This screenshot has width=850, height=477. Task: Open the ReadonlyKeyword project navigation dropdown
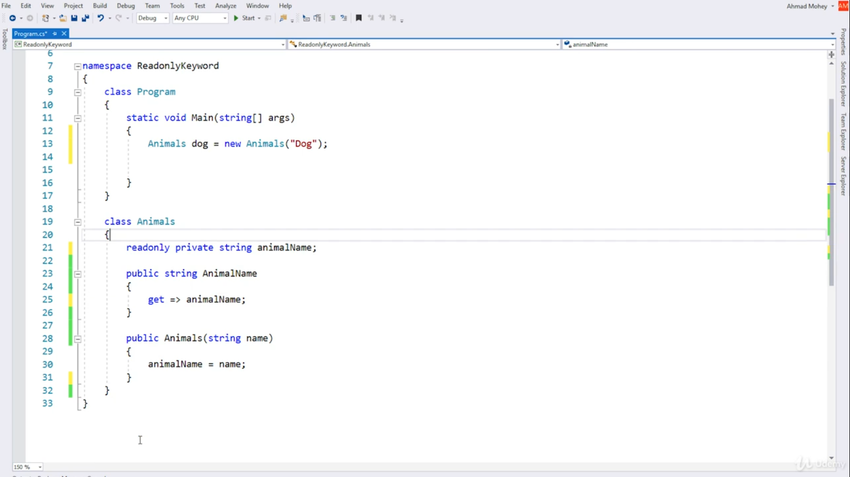point(150,44)
